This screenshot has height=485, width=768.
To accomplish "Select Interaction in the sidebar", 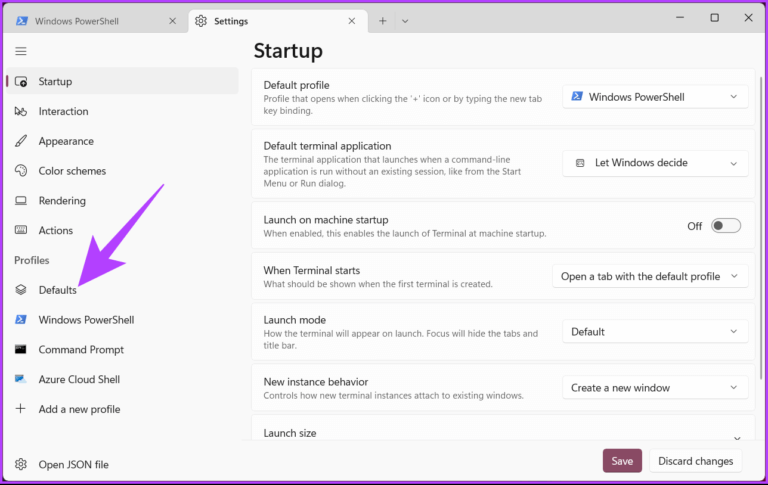I will [122, 111].
